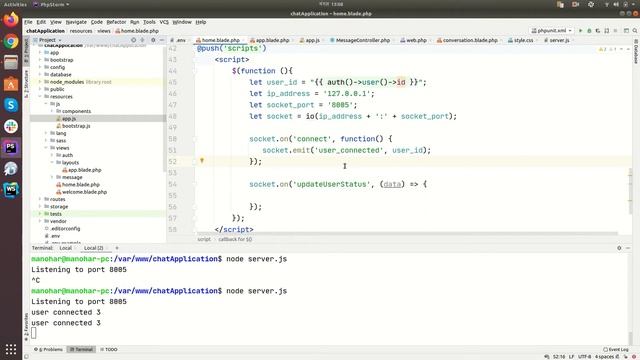Collapse all folders in Project panel
The height and width of the screenshot is (360, 640).
[142, 40]
